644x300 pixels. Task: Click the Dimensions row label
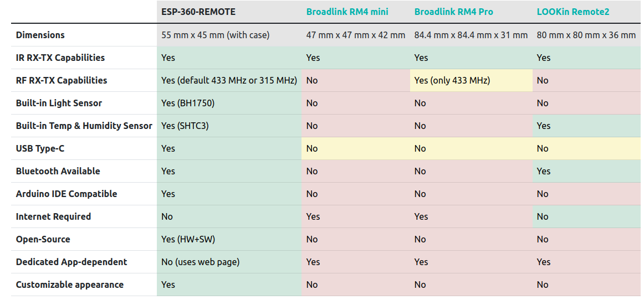pos(40,35)
